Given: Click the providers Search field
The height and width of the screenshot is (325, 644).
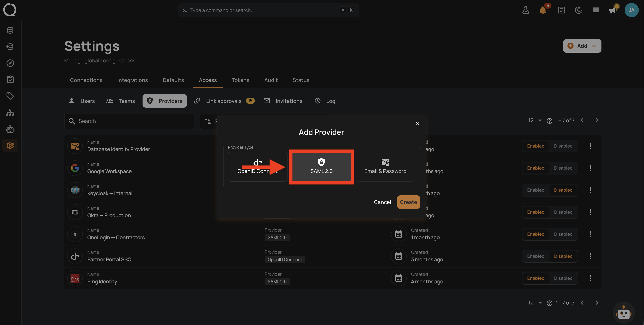Looking at the screenshot, I should [x=129, y=121].
